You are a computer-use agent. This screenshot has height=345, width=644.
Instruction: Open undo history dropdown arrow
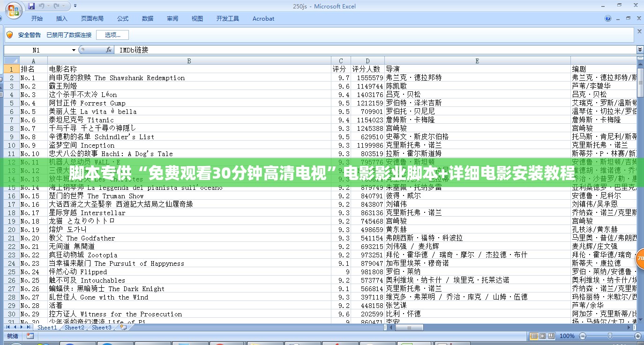(x=49, y=7)
